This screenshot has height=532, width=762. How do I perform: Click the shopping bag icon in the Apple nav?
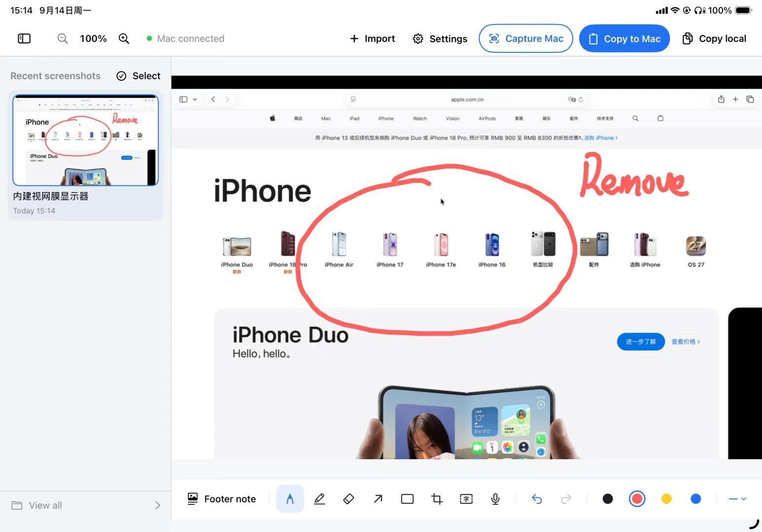tap(660, 118)
